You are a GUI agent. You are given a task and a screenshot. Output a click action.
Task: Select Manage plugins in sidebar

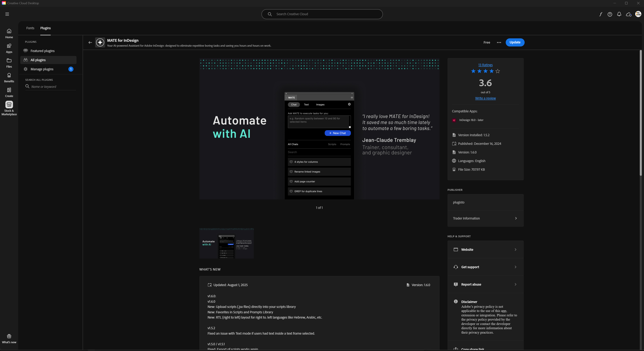pyautogui.click(x=42, y=69)
